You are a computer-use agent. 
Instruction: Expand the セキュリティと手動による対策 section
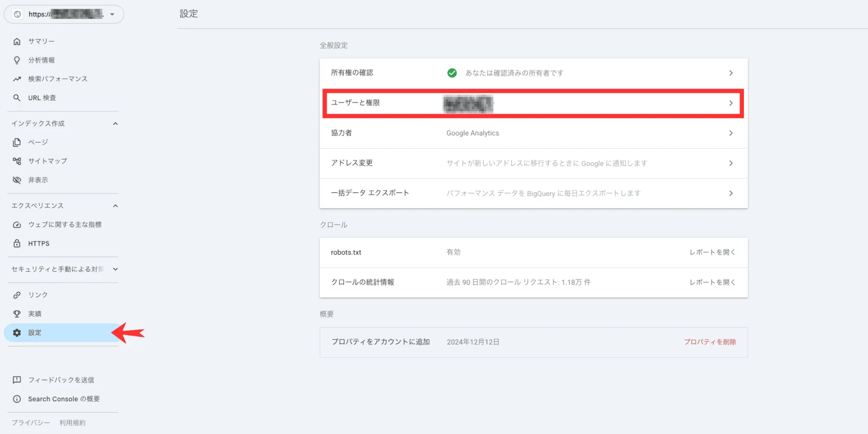click(115, 269)
